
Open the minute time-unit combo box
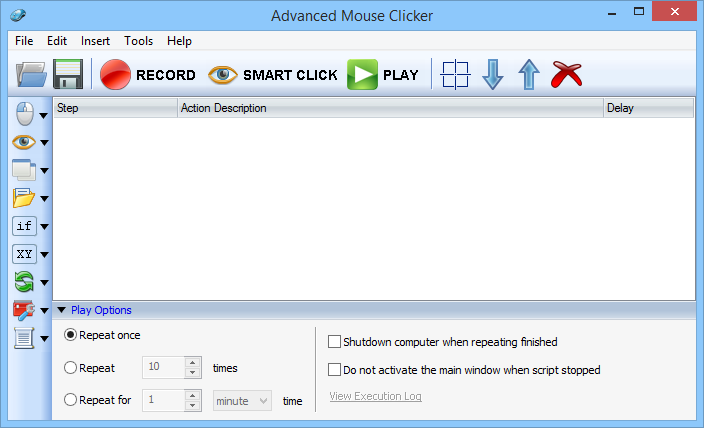[x=242, y=401]
